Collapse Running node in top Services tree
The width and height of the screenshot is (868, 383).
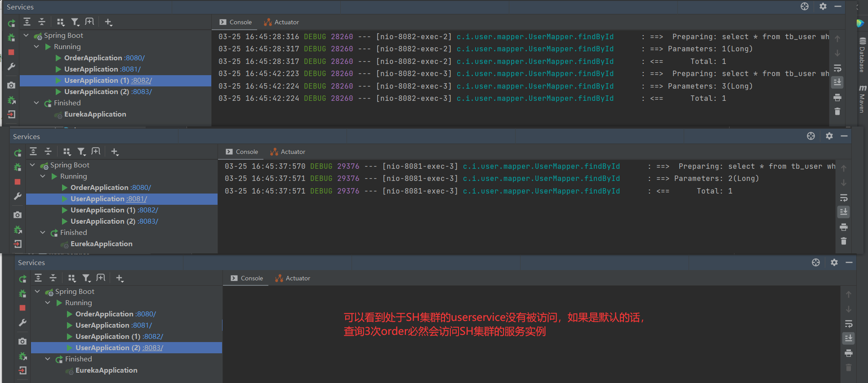coord(36,46)
